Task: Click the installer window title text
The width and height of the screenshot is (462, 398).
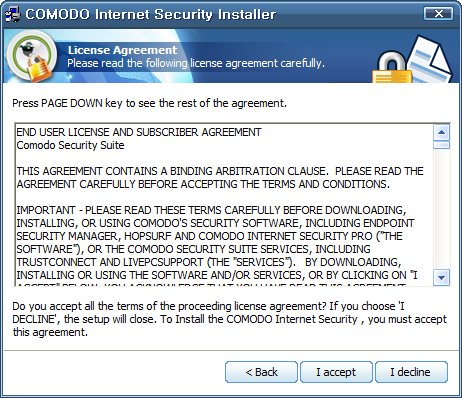Action: click(x=151, y=14)
